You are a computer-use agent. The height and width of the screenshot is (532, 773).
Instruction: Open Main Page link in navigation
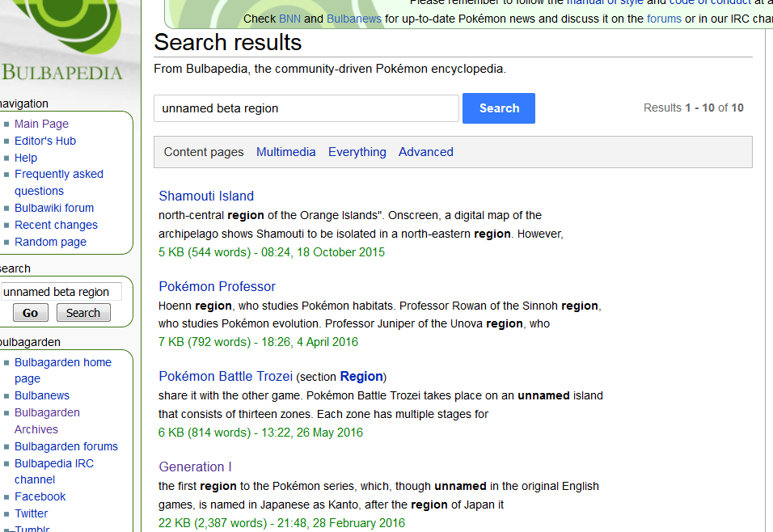click(41, 124)
